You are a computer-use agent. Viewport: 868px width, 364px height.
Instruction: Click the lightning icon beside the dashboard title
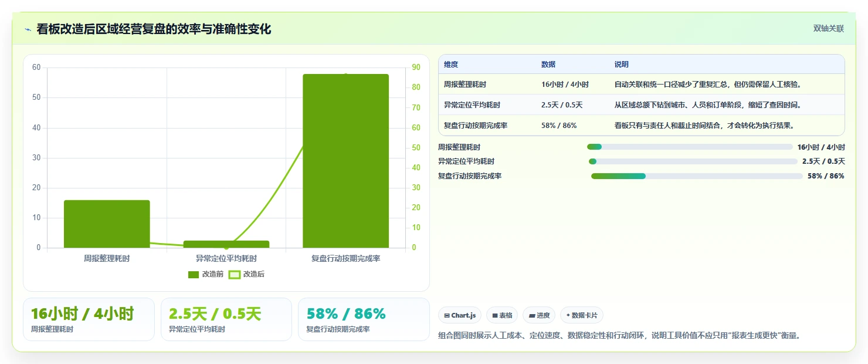tap(28, 29)
